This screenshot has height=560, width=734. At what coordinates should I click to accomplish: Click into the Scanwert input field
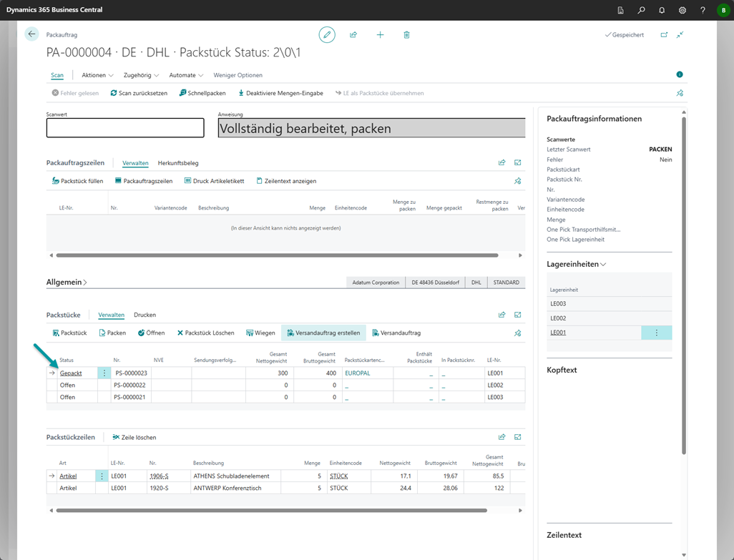pyautogui.click(x=125, y=128)
